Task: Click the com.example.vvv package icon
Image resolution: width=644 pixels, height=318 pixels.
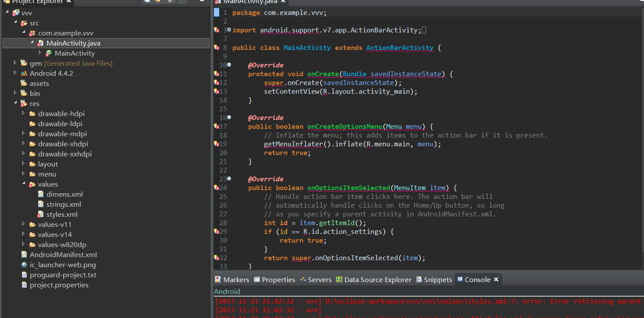Action: click(32, 33)
